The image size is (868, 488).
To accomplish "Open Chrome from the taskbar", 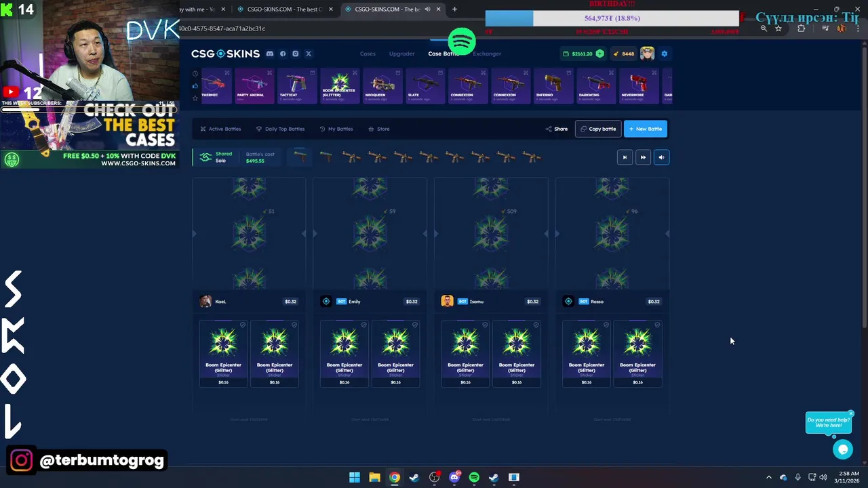I will coord(394,477).
